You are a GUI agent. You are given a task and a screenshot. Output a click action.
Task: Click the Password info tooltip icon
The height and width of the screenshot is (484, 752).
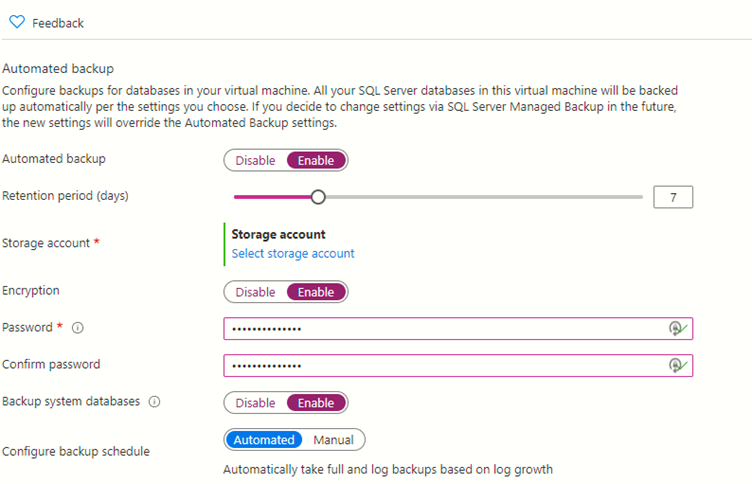tap(78, 328)
